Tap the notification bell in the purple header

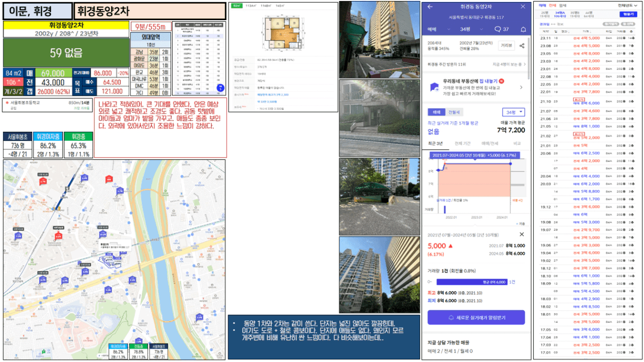point(523,29)
